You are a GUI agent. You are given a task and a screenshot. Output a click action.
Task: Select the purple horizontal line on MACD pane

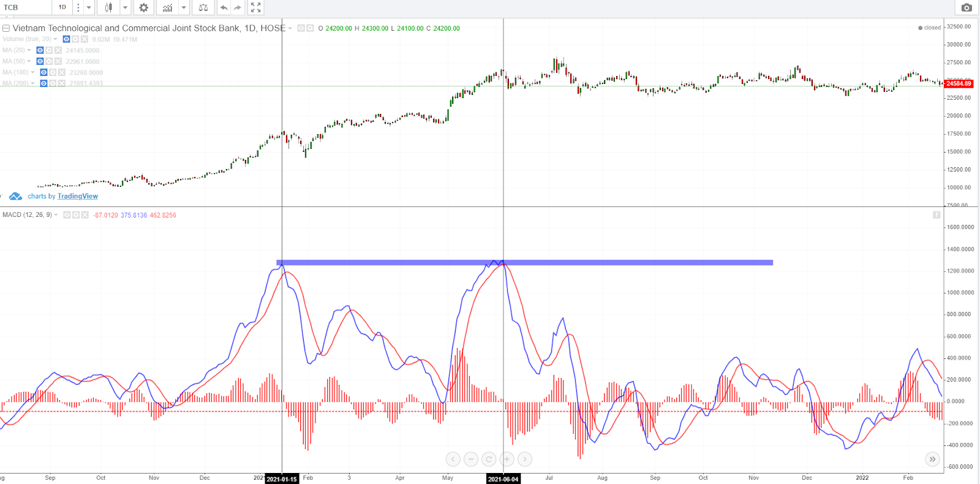coord(524,263)
